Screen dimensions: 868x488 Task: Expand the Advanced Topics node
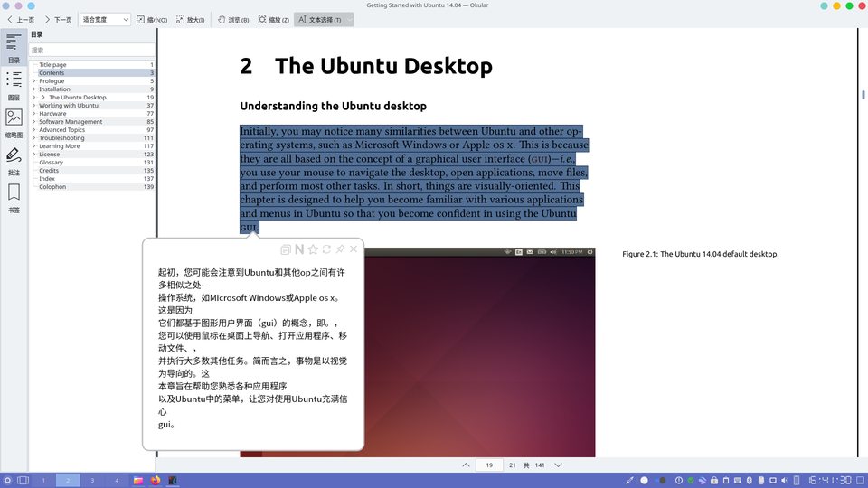click(x=33, y=130)
